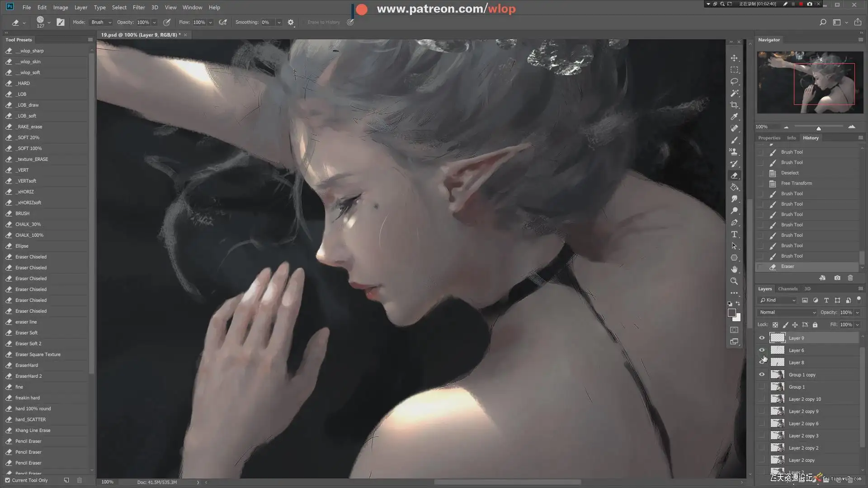Open the Filter menu
868x488 pixels.
[138, 7]
